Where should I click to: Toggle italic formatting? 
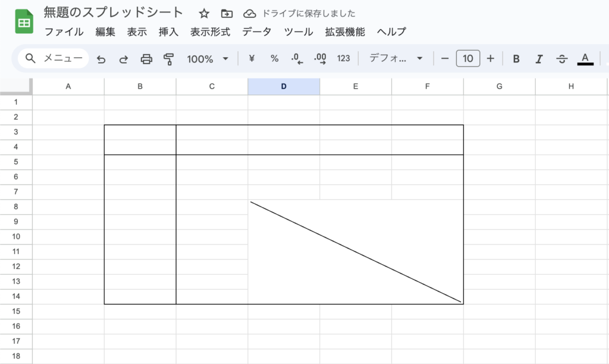click(539, 59)
